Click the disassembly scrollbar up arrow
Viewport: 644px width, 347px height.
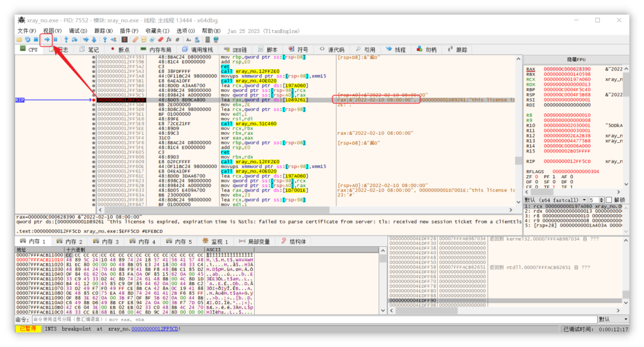pyautogui.click(x=518, y=59)
